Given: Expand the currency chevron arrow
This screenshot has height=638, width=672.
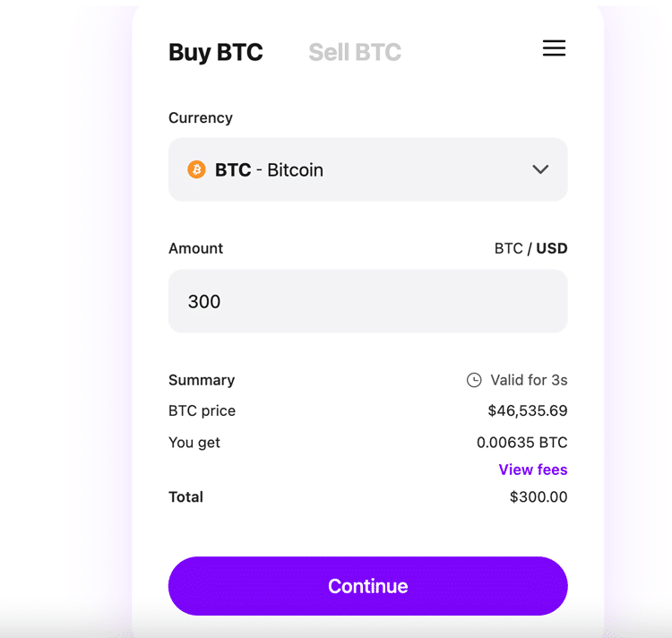Looking at the screenshot, I should tap(540, 169).
